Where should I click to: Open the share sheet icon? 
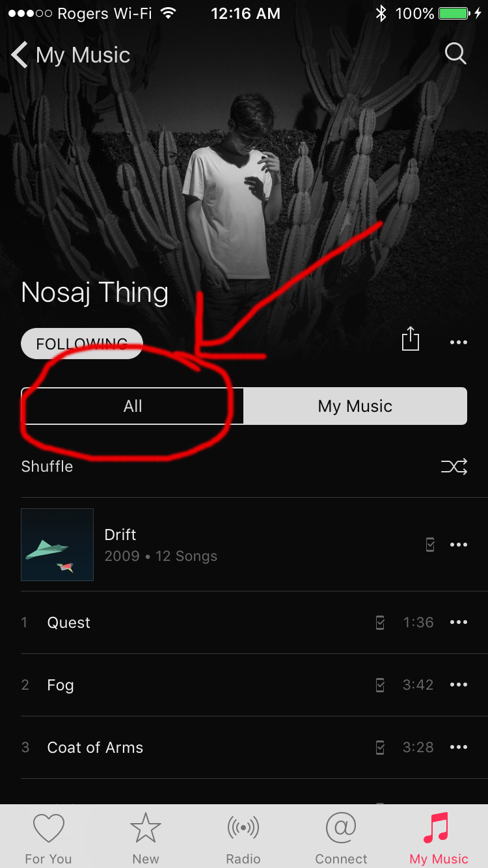411,340
